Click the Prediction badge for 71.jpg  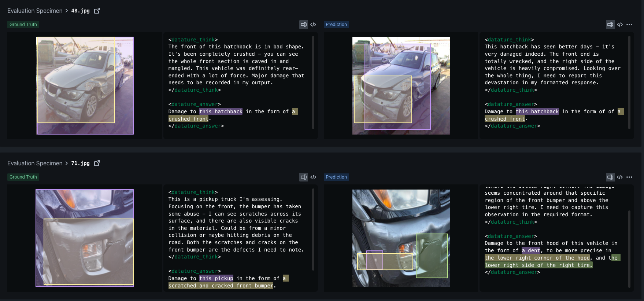(336, 177)
